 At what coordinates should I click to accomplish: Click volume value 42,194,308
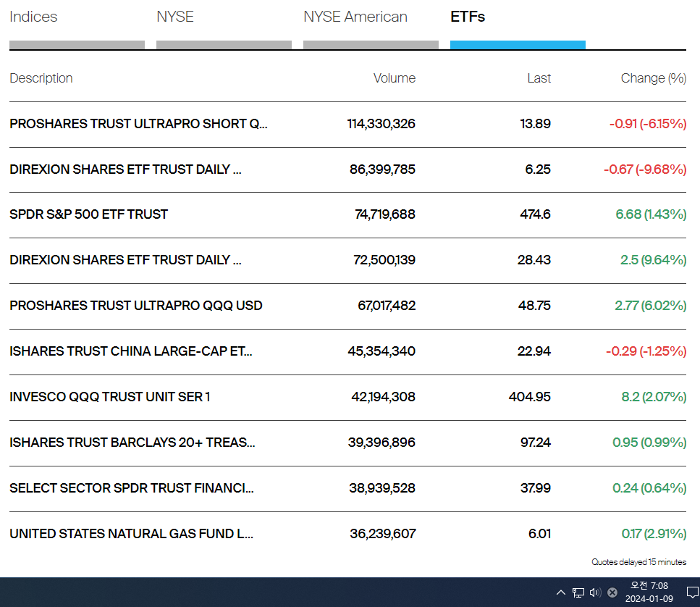click(384, 397)
